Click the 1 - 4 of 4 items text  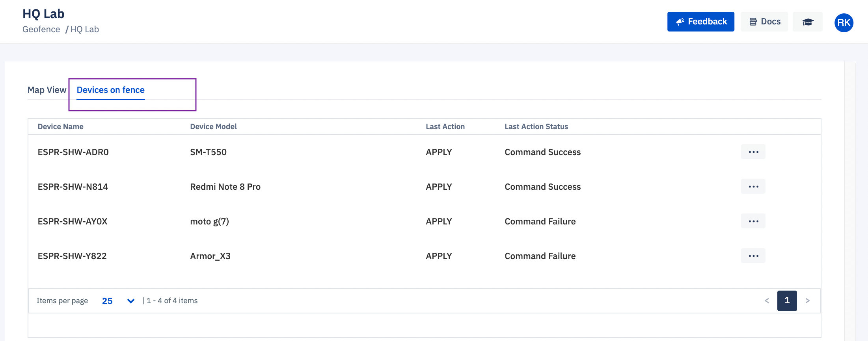[x=172, y=301]
